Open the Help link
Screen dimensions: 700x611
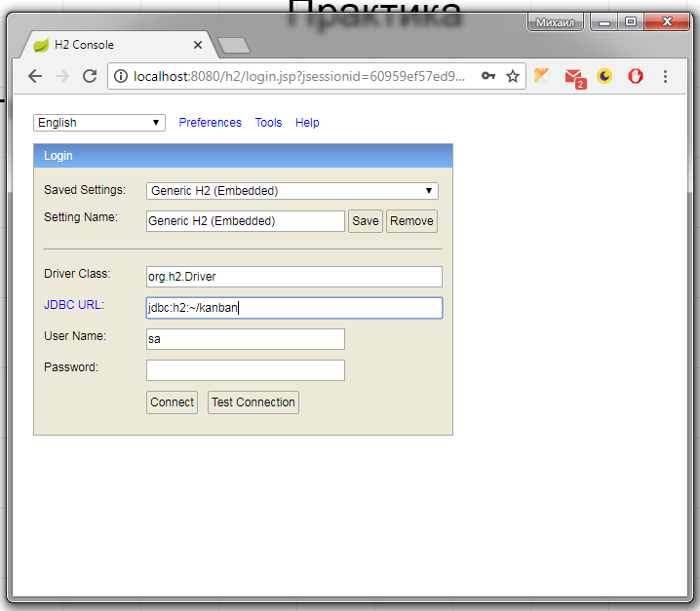(x=307, y=123)
